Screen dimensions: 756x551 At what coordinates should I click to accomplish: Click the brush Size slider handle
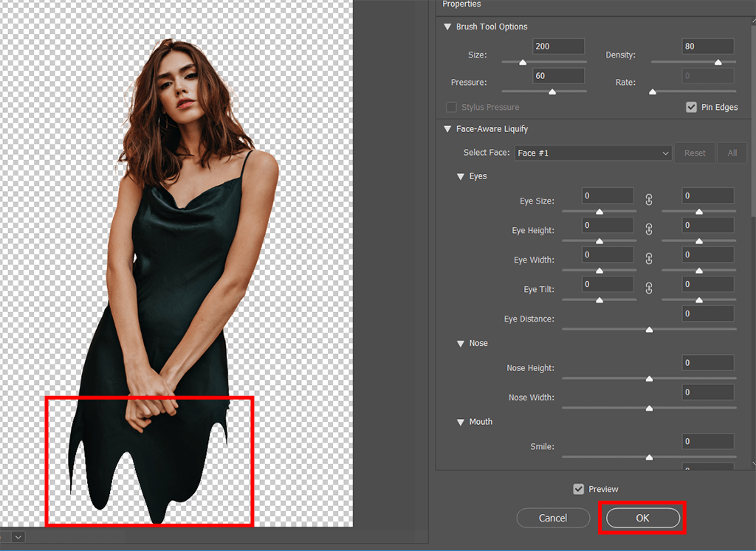[523, 63]
